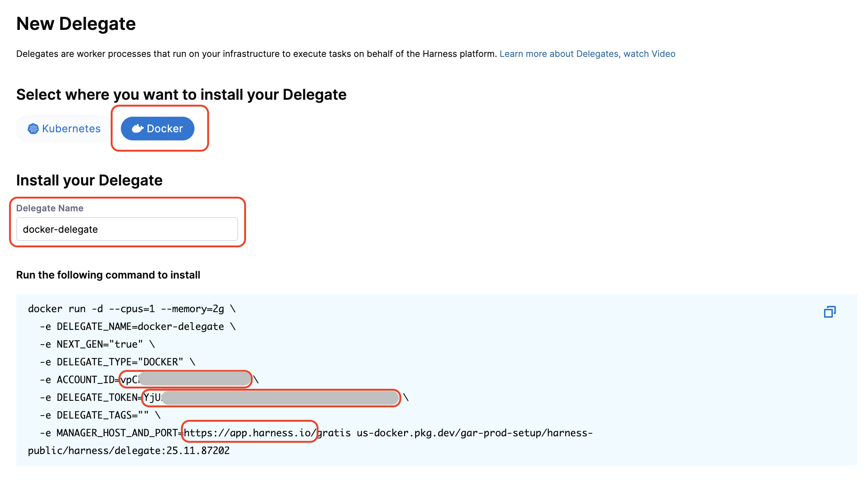868x481 pixels.
Task: Click Run the following command to install text
Action: tap(108, 275)
